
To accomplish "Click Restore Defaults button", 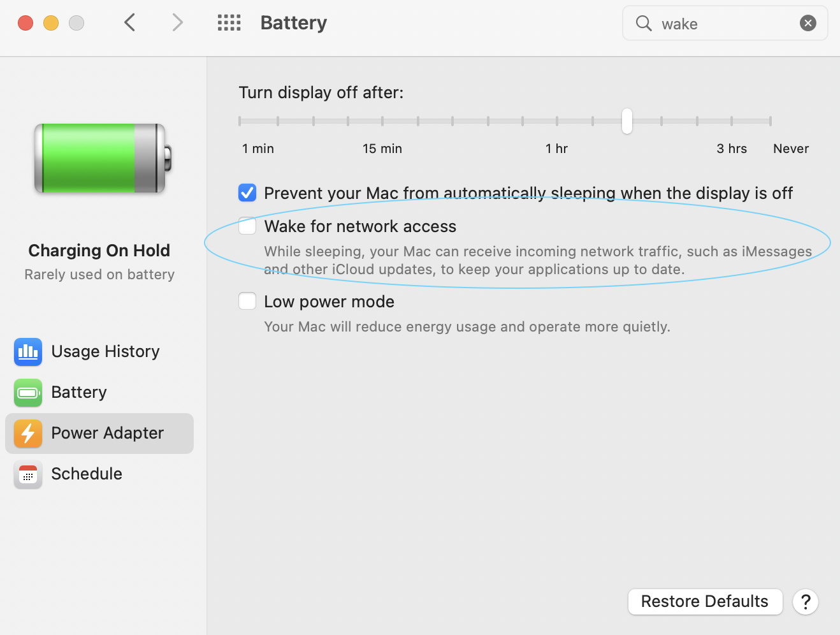I will point(705,601).
